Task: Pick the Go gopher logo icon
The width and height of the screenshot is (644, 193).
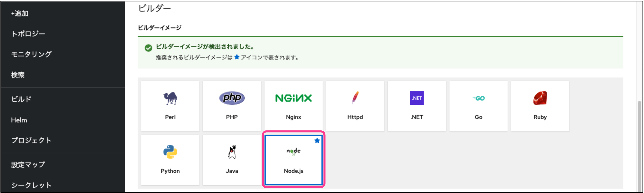Action: [478, 98]
